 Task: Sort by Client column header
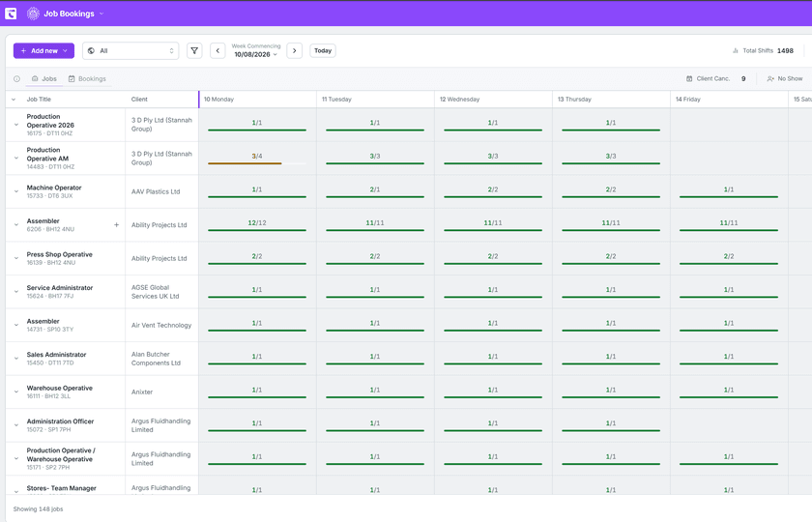(x=139, y=100)
